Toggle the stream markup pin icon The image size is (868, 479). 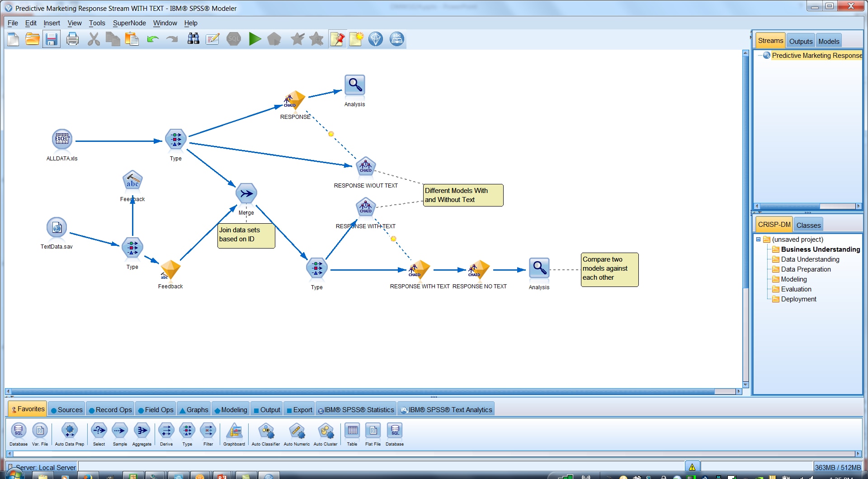tap(337, 39)
